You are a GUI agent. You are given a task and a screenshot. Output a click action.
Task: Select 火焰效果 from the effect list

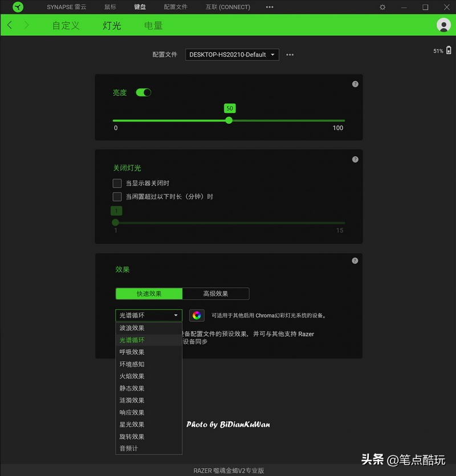(132, 376)
